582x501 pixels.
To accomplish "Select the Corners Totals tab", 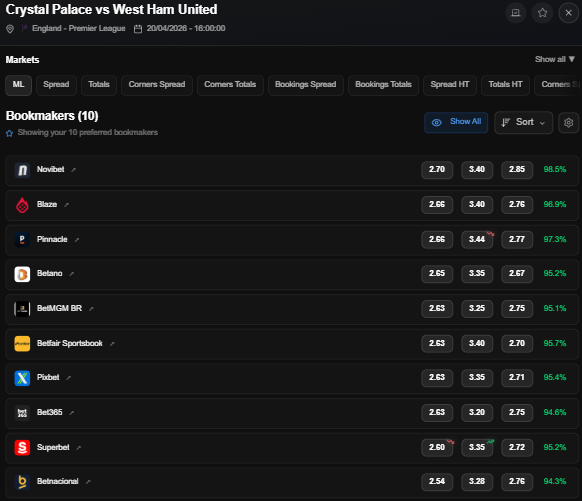I will [230, 85].
